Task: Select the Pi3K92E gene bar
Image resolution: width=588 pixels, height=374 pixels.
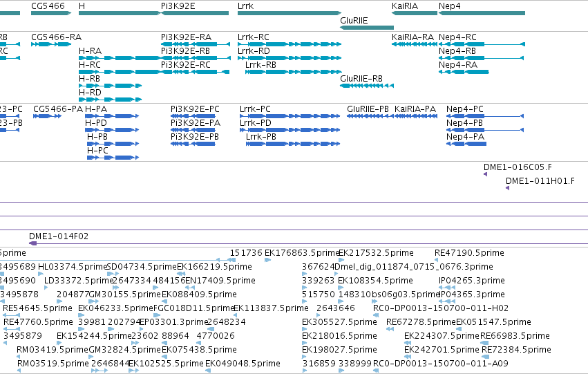Action: coord(195,13)
